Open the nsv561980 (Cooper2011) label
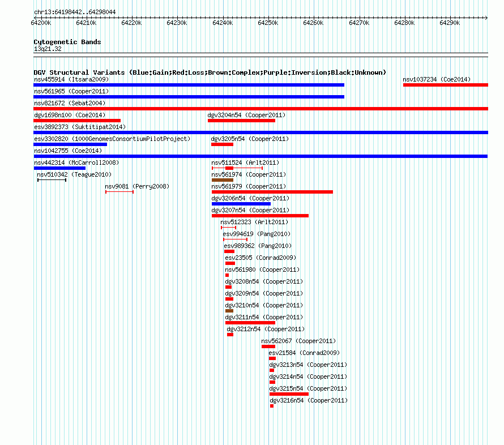 pyautogui.click(x=262, y=269)
